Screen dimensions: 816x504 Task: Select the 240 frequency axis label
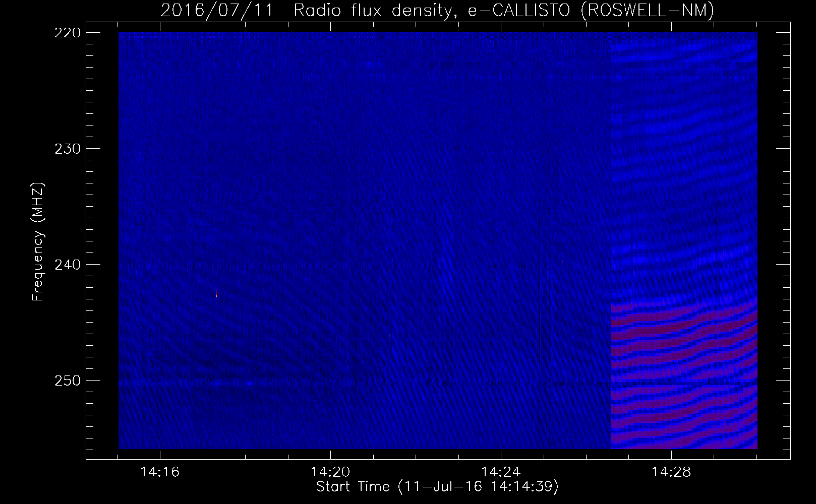pyautogui.click(x=67, y=264)
